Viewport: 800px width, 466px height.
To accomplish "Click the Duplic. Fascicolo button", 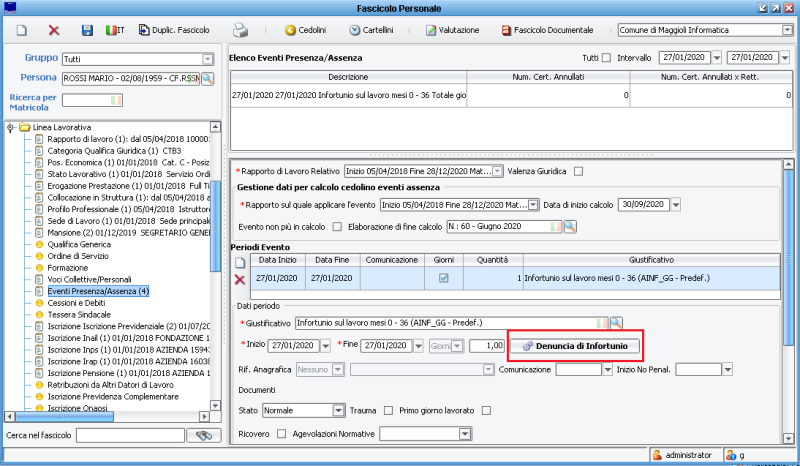I will [x=176, y=31].
